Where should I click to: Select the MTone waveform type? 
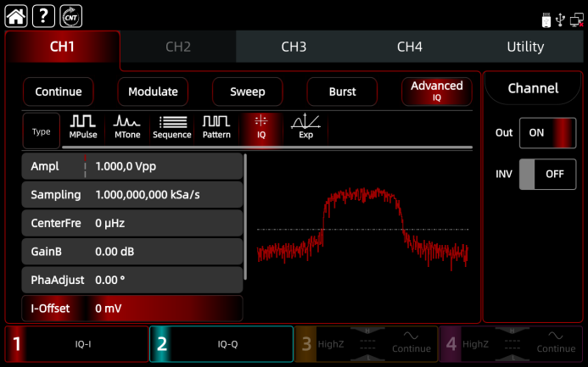(127, 127)
